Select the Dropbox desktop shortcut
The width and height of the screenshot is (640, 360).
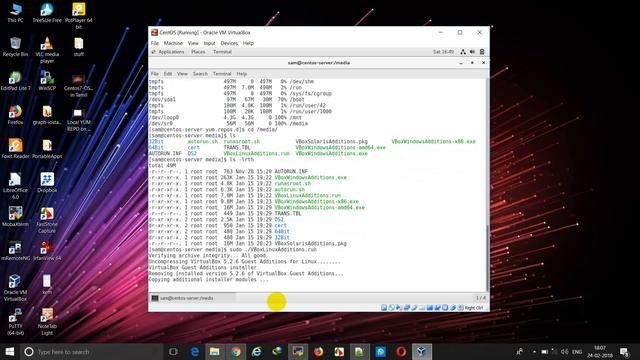[47, 182]
